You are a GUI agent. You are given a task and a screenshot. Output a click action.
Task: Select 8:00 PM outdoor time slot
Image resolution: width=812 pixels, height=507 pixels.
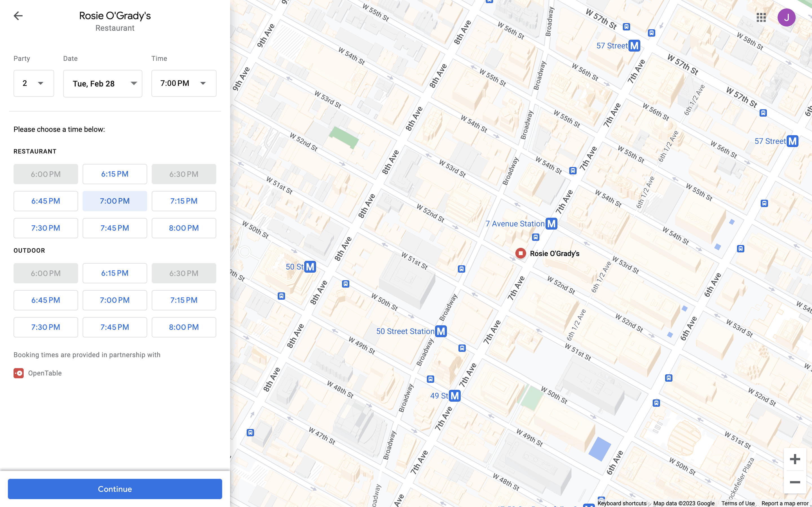[184, 327]
